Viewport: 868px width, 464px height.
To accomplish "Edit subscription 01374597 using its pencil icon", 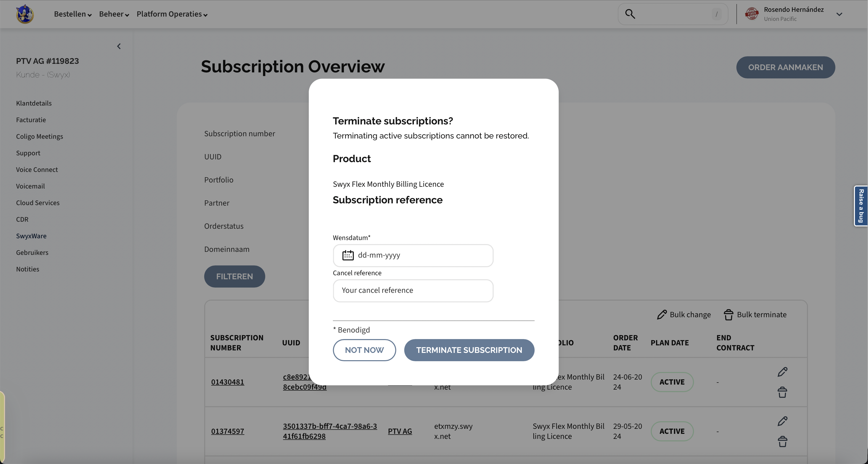I will tap(783, 421).
